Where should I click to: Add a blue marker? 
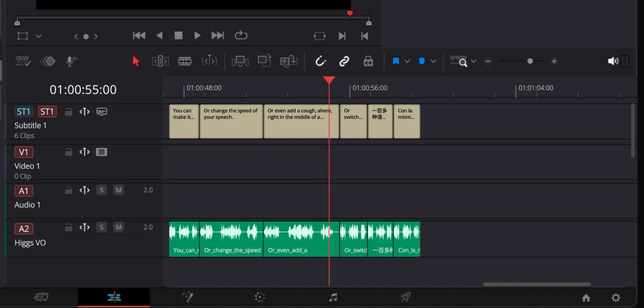click(x=422, y=61)
